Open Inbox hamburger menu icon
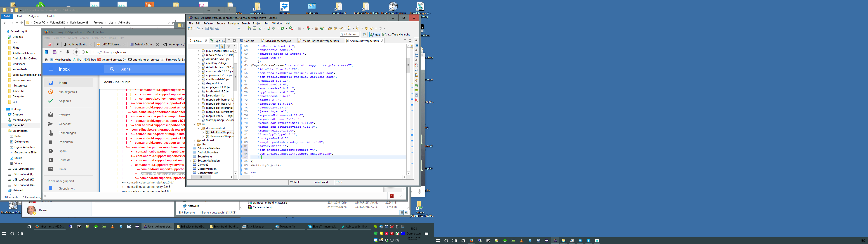The height and width of the screenshot is (244, 868). 51,69
